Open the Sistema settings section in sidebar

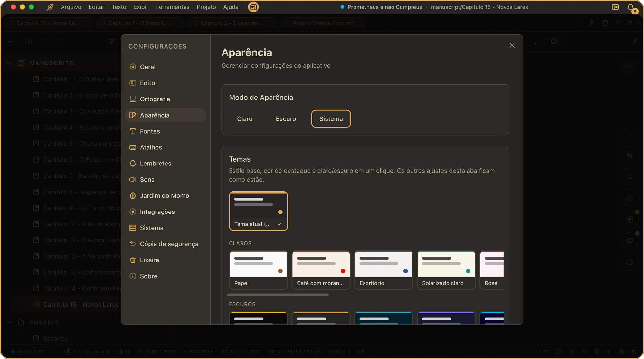(x=166, y=228)
